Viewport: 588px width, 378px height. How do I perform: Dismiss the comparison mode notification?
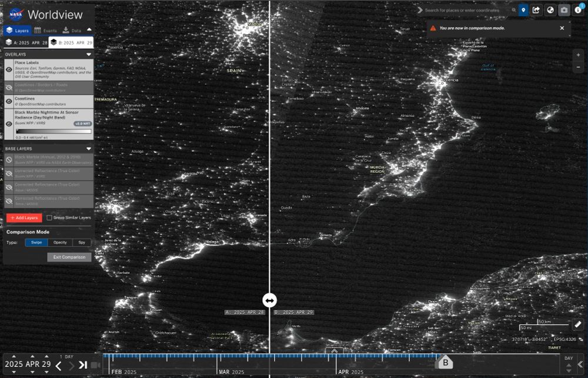(x=562, y=28)
